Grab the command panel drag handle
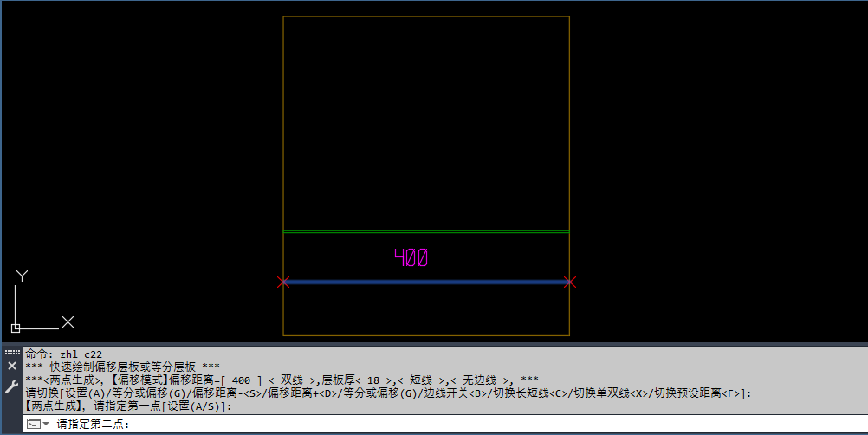Image resolution: width=868 pixels, height=435 pixels. (x=12, y=352)
